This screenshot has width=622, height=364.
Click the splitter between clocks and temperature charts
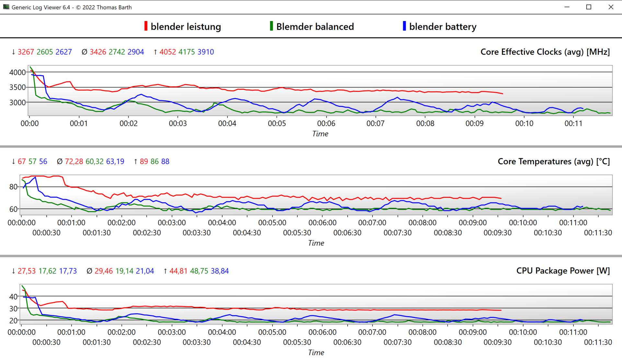click(311, 147)
